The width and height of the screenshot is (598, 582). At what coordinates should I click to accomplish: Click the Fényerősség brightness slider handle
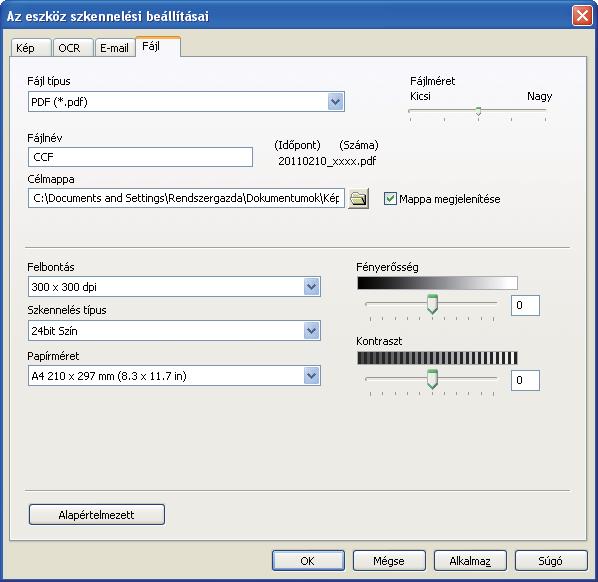(432, 304)
